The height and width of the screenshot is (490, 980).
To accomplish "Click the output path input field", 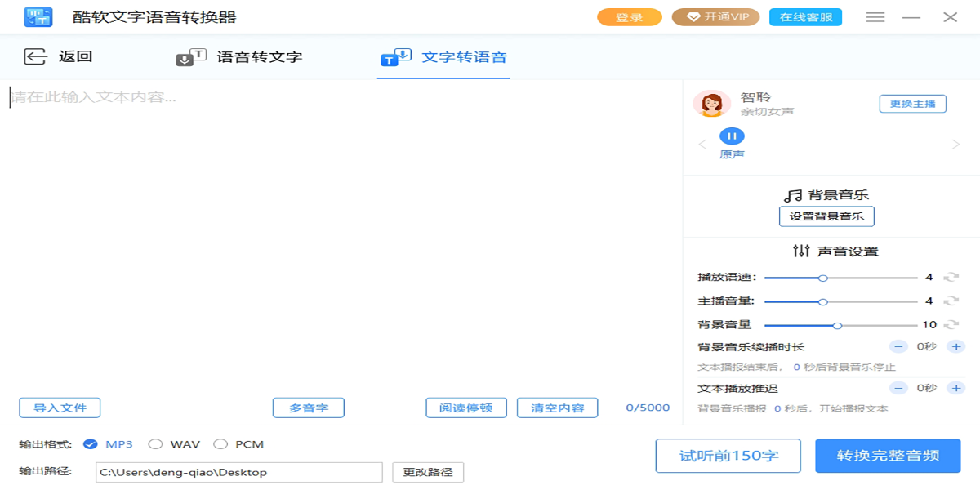I will point(238,472).
